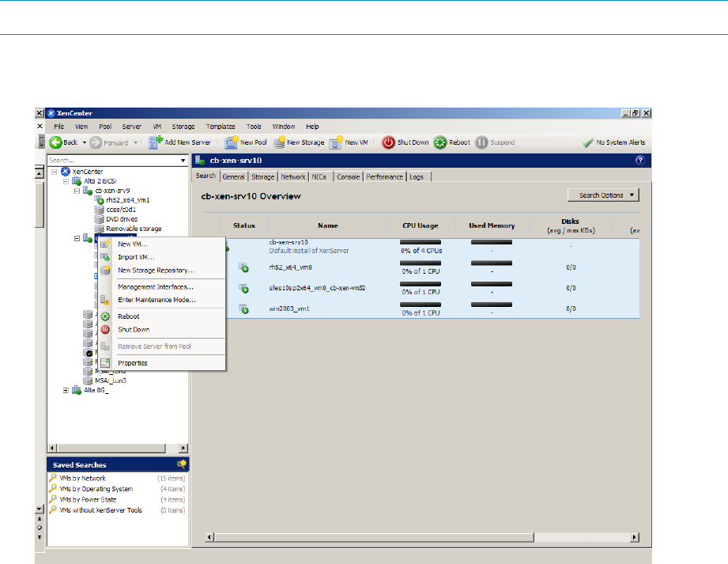Click the tree panel horizontal scrollbar
Viewport: 728px width, 564px height.
point(111,449)
